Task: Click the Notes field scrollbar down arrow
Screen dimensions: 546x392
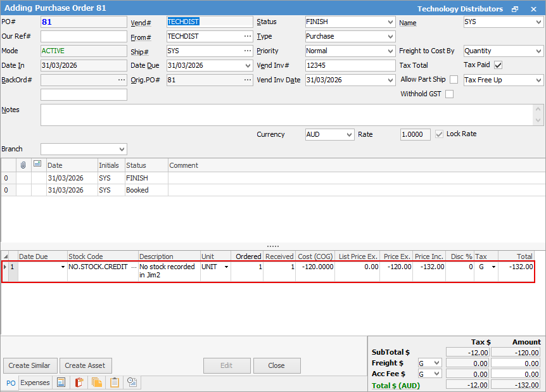Action: pyautogui.click(x=539, y=120)
